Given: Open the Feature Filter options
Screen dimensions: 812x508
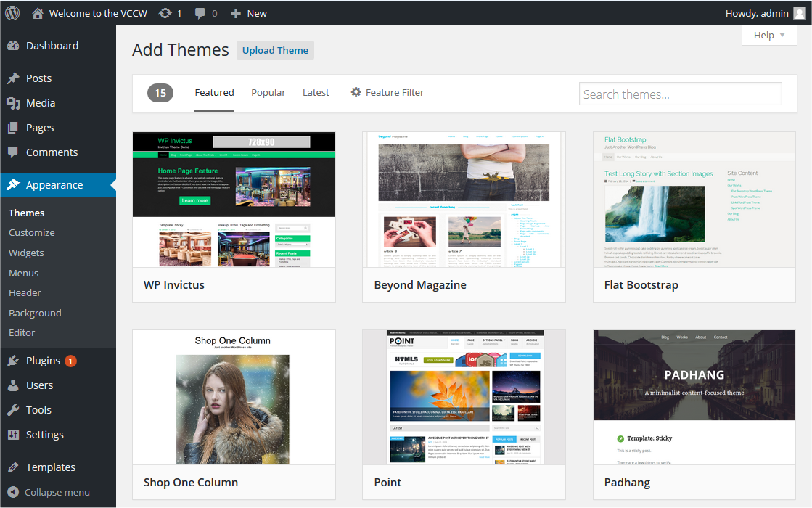Looking at the screenshot, I should 387,93.
